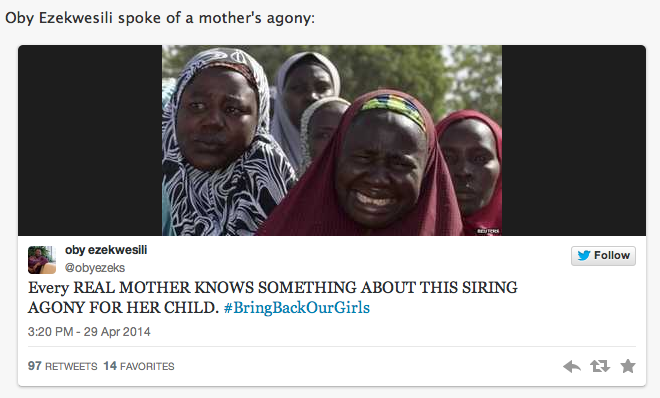
Task: Open the oby ezekwesili display name link
Action: click(x=106, y=250)
